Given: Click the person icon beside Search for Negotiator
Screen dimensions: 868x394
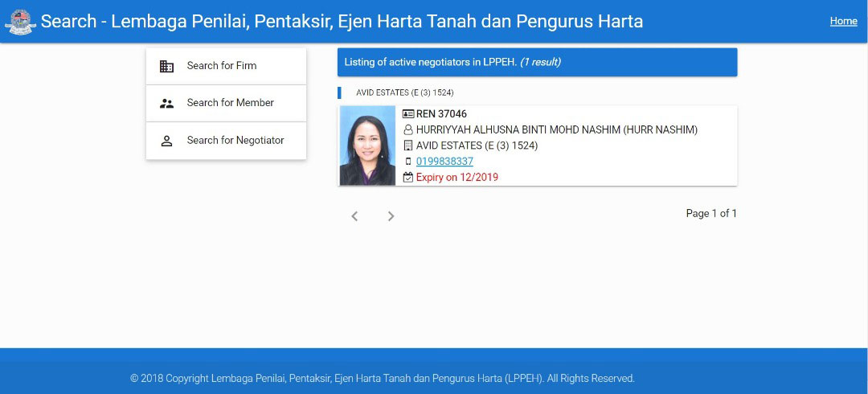Looking at the screenshot, I should [x=166, y=141].
